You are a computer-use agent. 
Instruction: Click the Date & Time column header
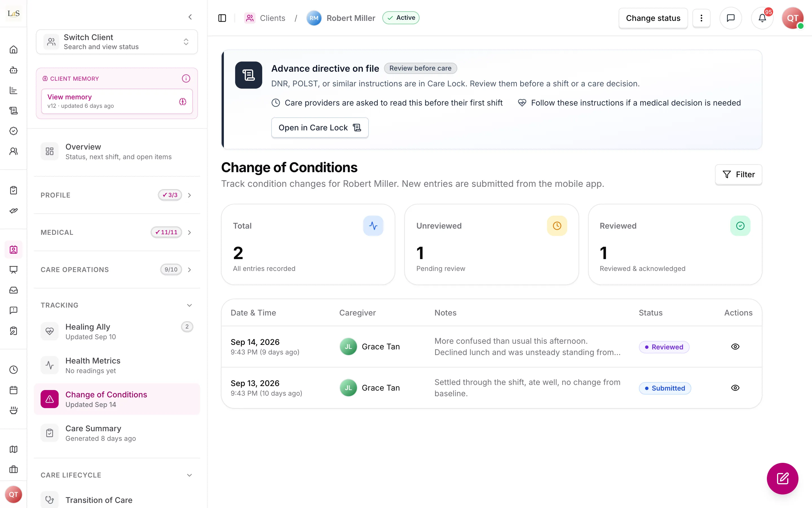(253, 312)
